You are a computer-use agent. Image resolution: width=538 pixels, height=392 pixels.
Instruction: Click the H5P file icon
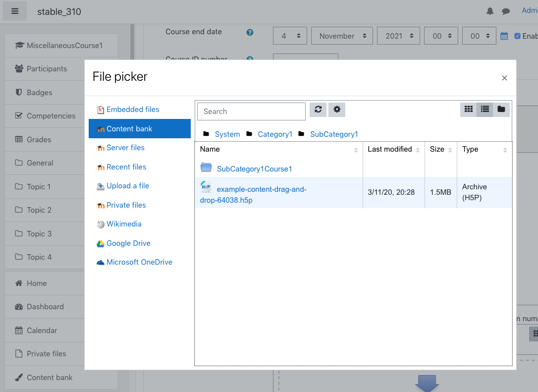[206, 186]
